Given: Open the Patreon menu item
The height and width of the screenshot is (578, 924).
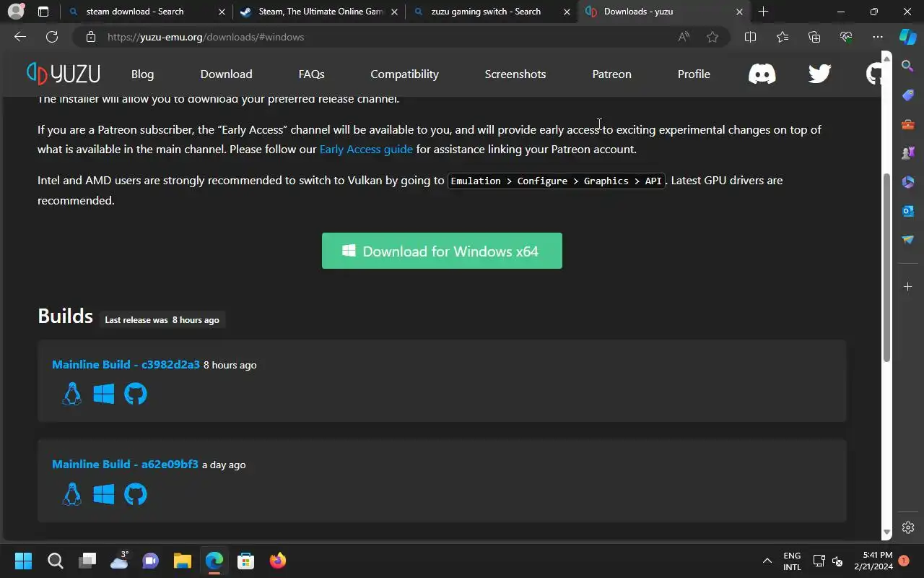Looking at the screenshot, I should (611, 74).
